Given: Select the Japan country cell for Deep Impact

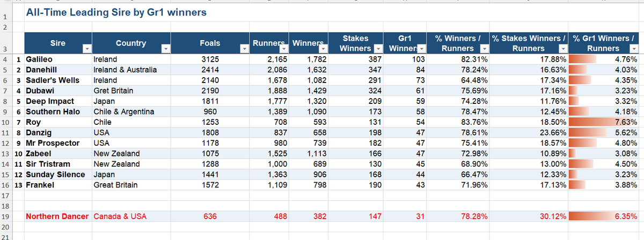Looking at the screenshot, I should 131,101.
